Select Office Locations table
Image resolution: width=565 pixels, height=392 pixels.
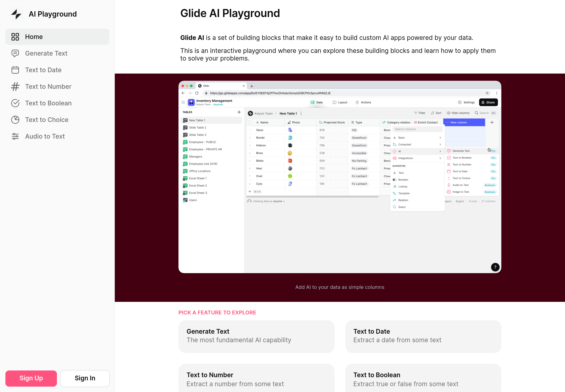pos(211,171)
